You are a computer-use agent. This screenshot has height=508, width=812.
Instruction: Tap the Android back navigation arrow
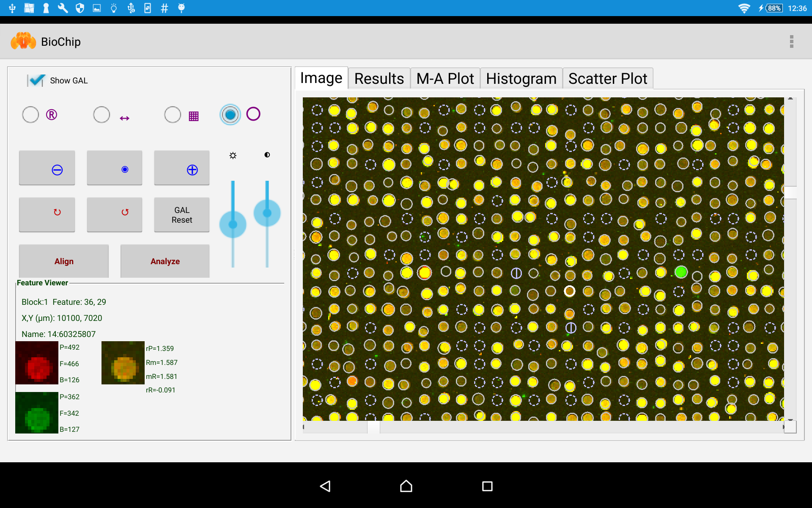325,486
